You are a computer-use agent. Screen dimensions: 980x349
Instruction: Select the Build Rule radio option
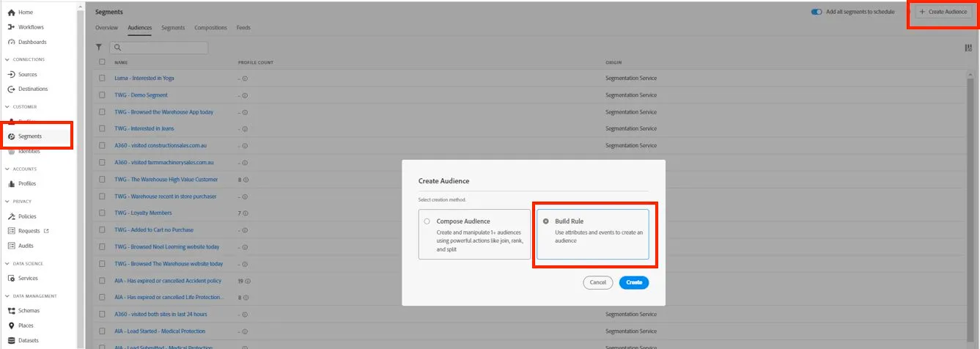tap(546, 221)
